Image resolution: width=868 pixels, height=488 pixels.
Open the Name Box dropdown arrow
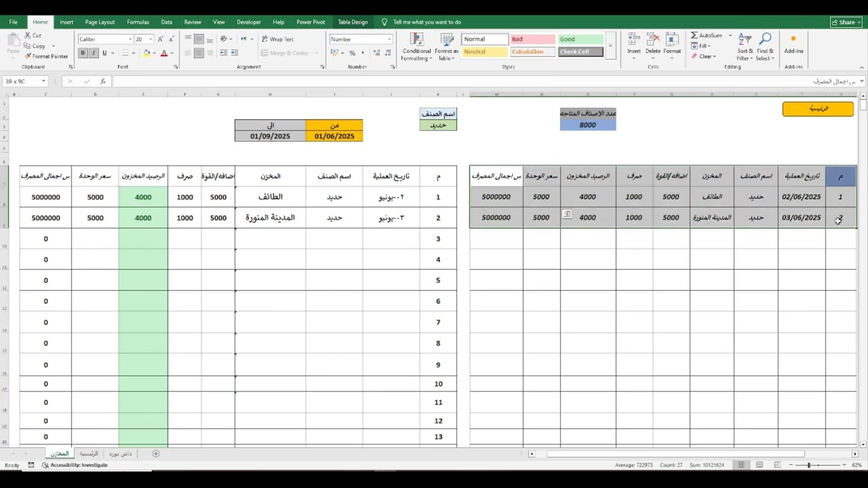pyautogui.click(x=43, y=81)
